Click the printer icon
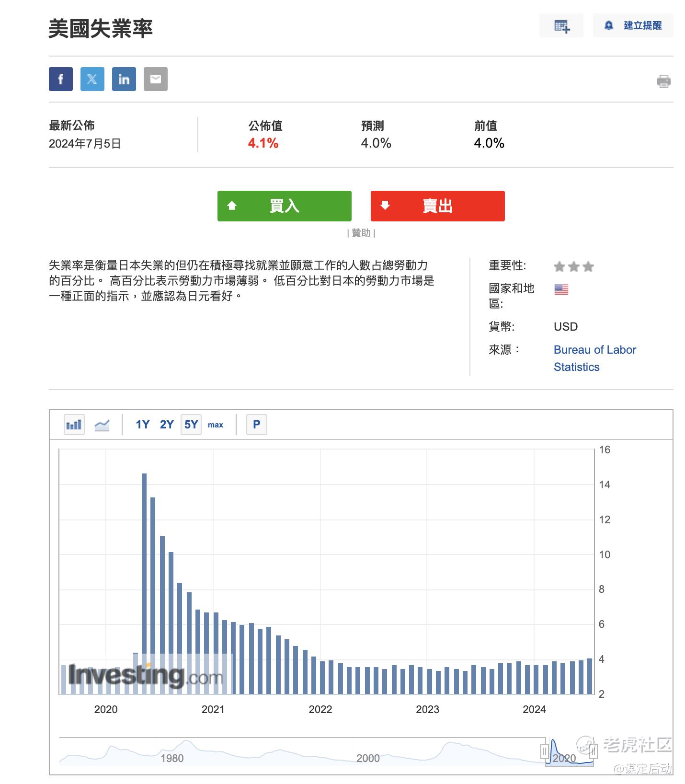 pos(663,81)
